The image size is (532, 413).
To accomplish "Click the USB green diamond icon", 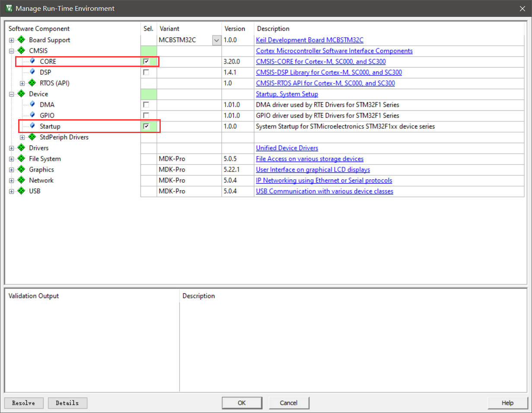I will click(21, 191).
